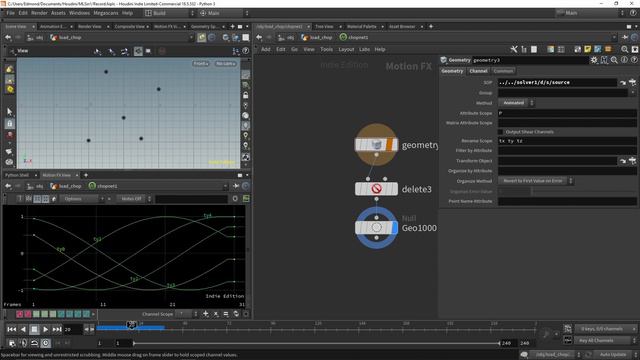Switch to the Tree View pane tab
This screenshot has height=360, width=640.
(x=324, y=27)
